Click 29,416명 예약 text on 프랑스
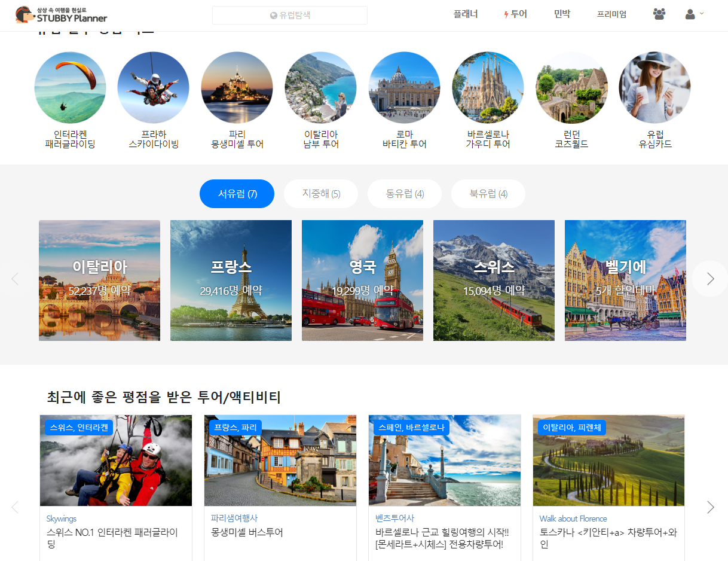728x561 pixels. click(x=231, y=291)
